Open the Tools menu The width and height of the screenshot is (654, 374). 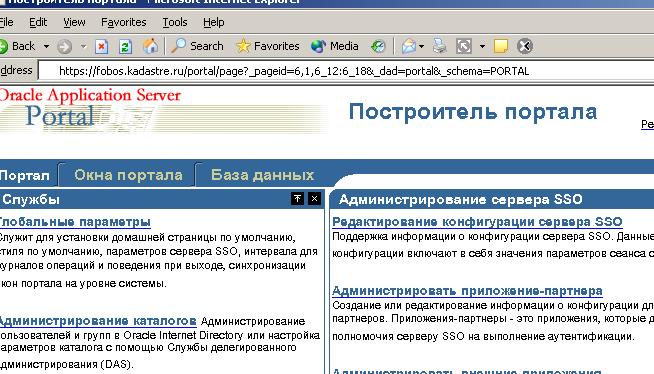175,22
